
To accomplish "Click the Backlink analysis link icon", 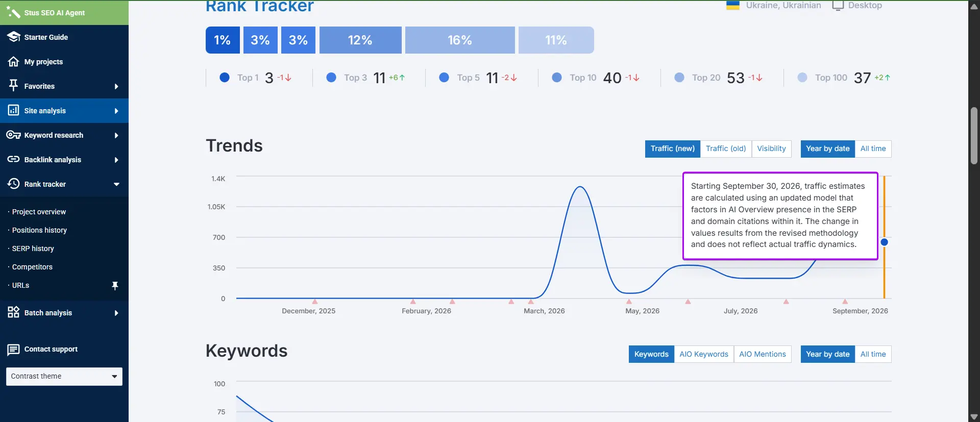I will (x=14, y=160).
